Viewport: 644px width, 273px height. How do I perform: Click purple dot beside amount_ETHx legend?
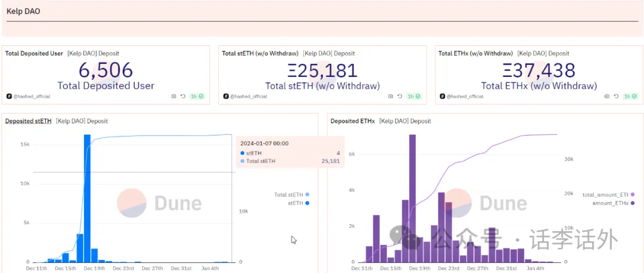pyautogui.click(x=633, y=203)
